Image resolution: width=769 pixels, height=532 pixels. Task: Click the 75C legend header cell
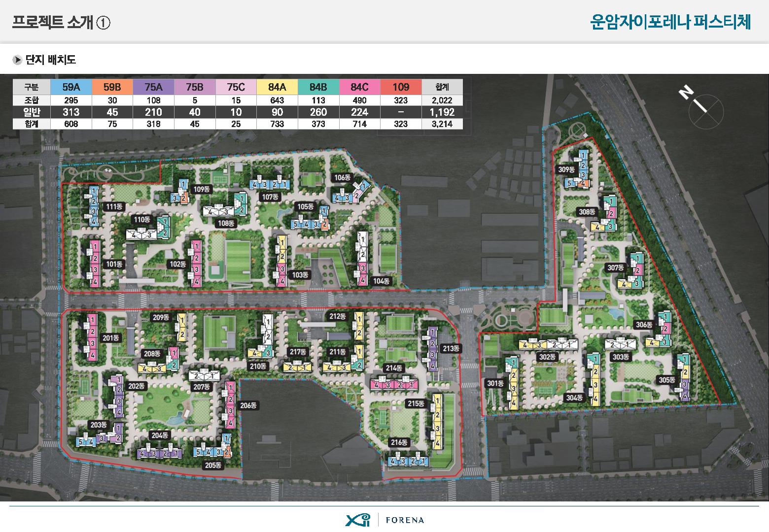coord(236,87)
